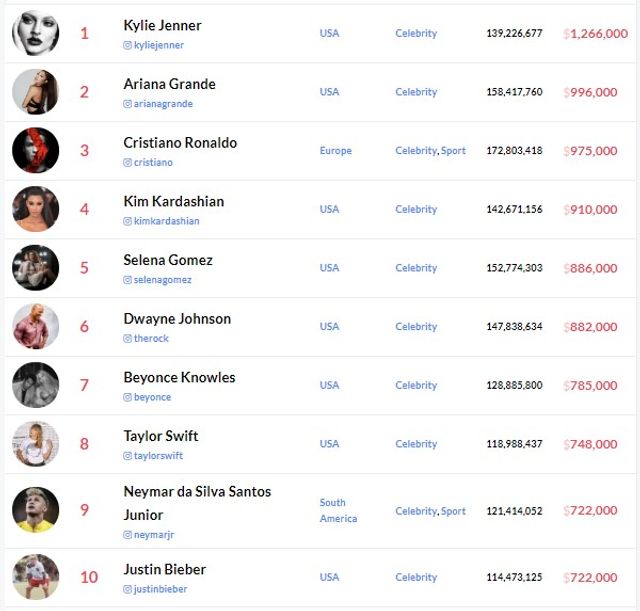
Task: Select Europe location for Cristiano Ronaldo
Action: (336, 151)
